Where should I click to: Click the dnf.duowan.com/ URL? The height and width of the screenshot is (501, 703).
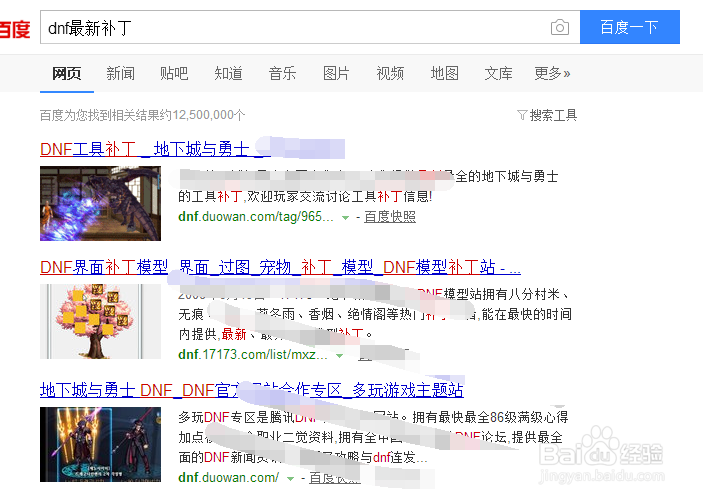[x=229, y=478]
